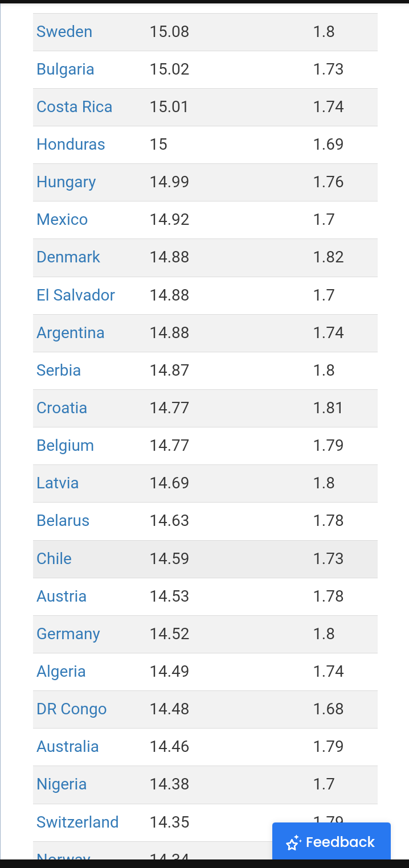Click the Feedback button

[x=331, y=841]
